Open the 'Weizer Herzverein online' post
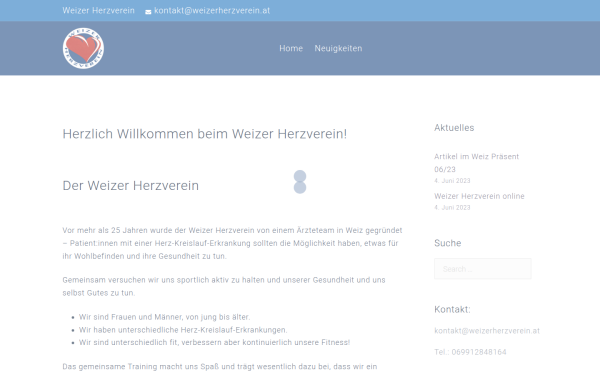 (x=479, y=196)
